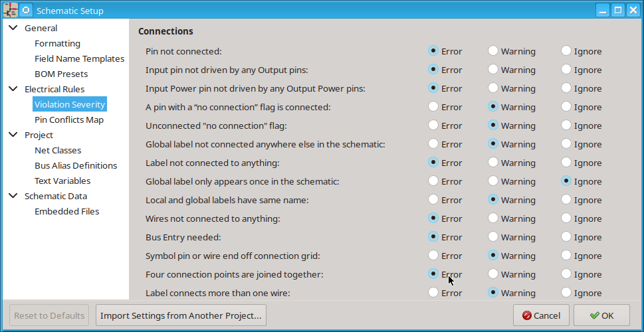Set 'Pin not connected' to Warning
Image resolution: width=644 pixels, height=332 pixels.
click(493, 51)
